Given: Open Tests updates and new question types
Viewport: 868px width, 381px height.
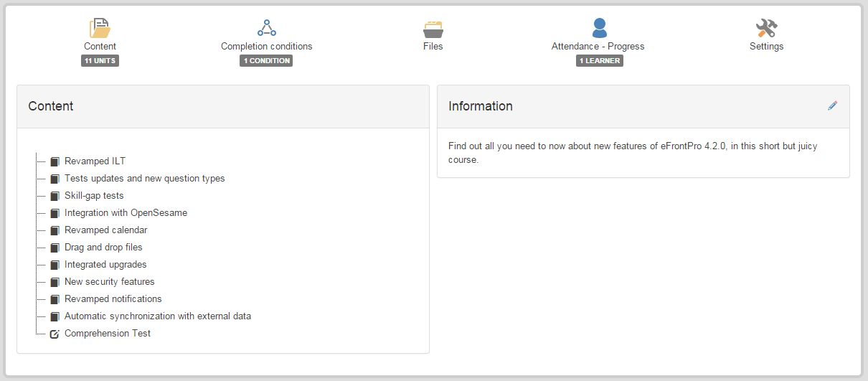Looking at the screenshot, I should pyautogui.click(x=145, y=179).
